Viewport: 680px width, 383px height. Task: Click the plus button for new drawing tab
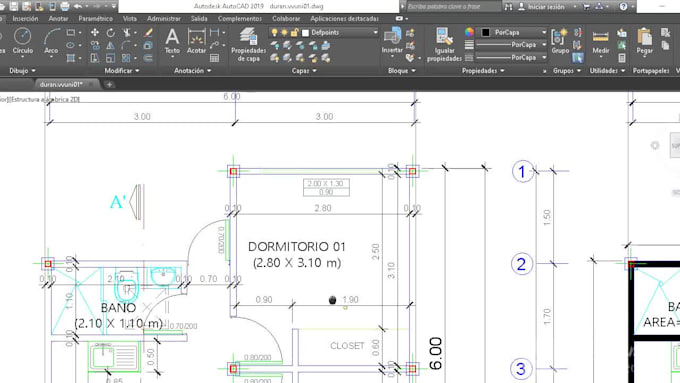coord(109,85)
